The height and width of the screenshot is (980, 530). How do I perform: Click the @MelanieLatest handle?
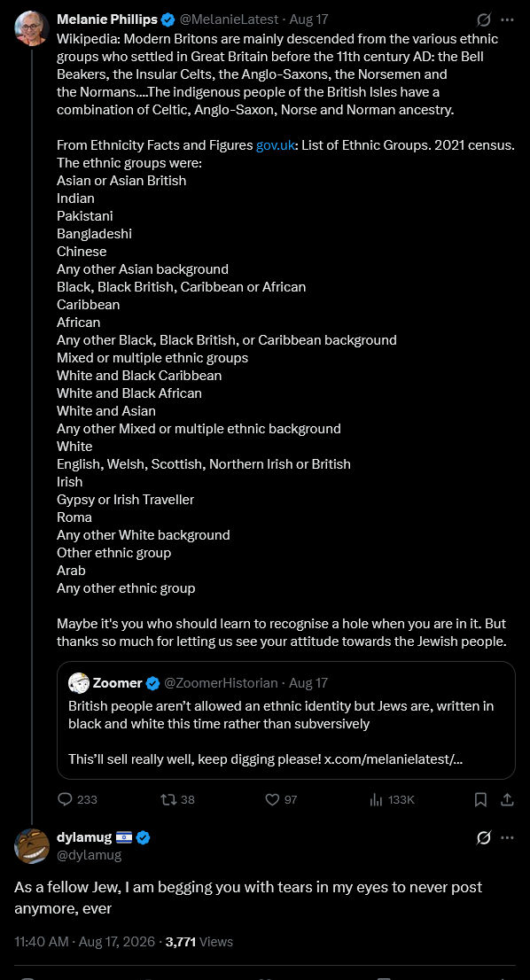tap(230, 20)
